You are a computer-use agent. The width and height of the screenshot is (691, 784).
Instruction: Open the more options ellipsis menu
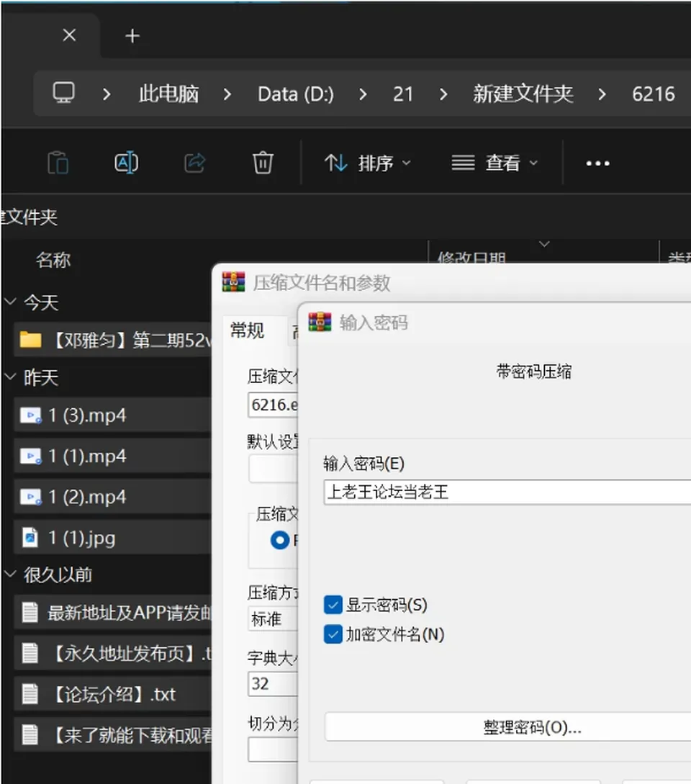tap(597, 163)
